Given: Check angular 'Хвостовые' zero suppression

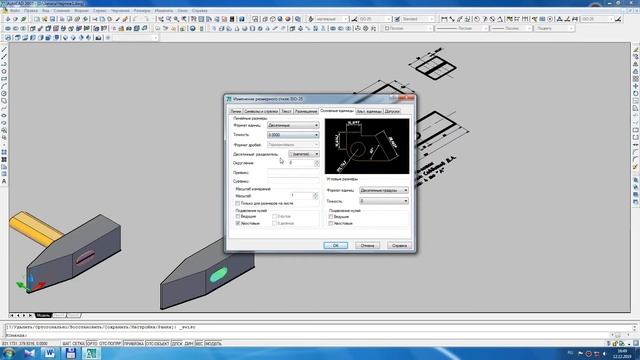Looking at the screenshot, I should coord(331,223).
